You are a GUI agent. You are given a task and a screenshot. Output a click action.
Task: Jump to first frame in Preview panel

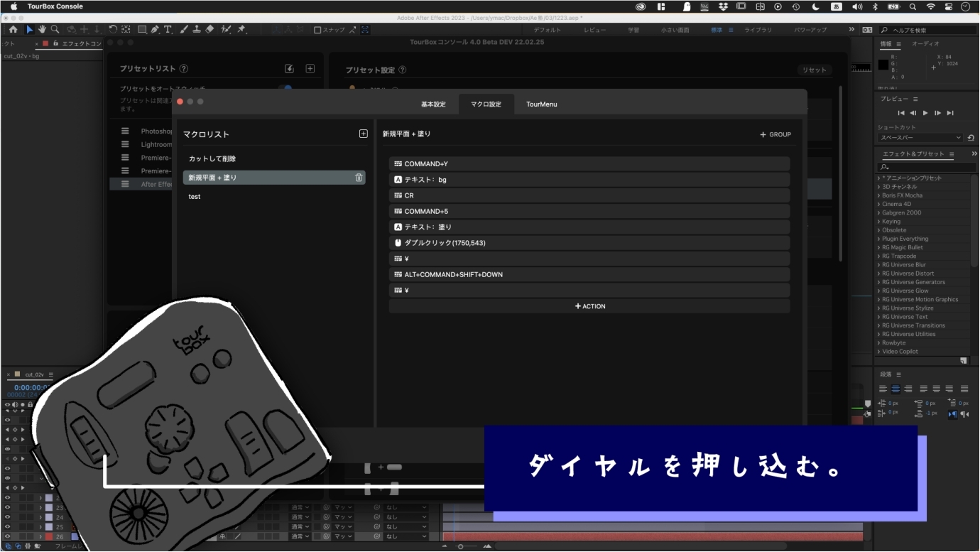[x=901, y=113]
